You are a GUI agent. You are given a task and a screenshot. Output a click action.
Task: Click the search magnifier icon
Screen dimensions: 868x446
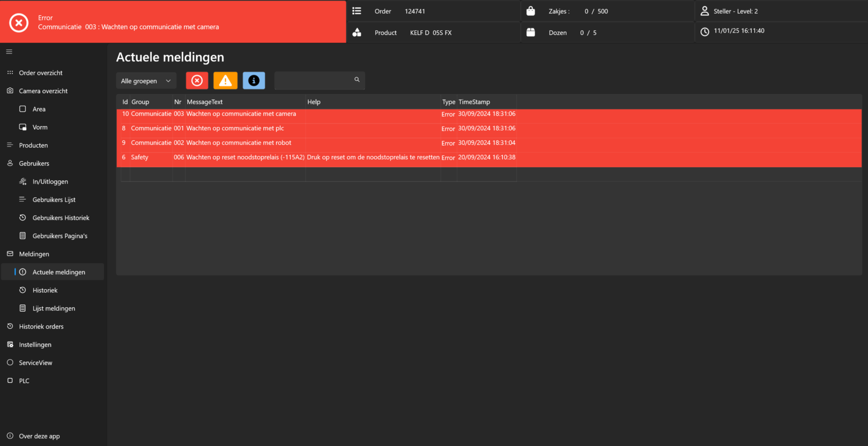click(x=357, y=80)
